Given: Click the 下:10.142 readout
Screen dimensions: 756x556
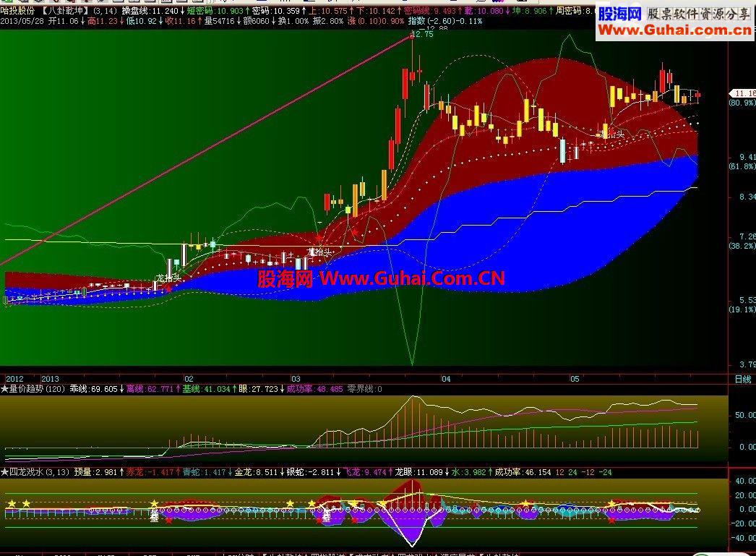Looking at the screenshot, I should click(x=376, y=11).
